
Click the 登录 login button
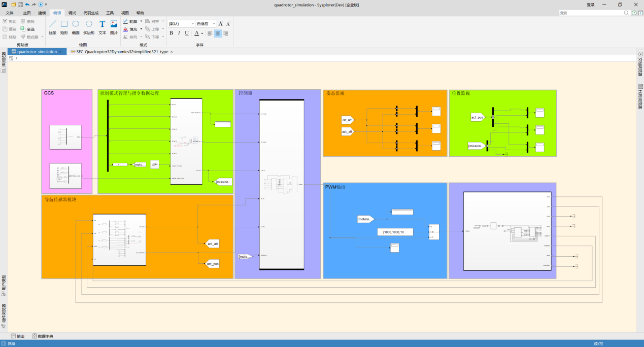pyautogui.click(x=590, y=5)
